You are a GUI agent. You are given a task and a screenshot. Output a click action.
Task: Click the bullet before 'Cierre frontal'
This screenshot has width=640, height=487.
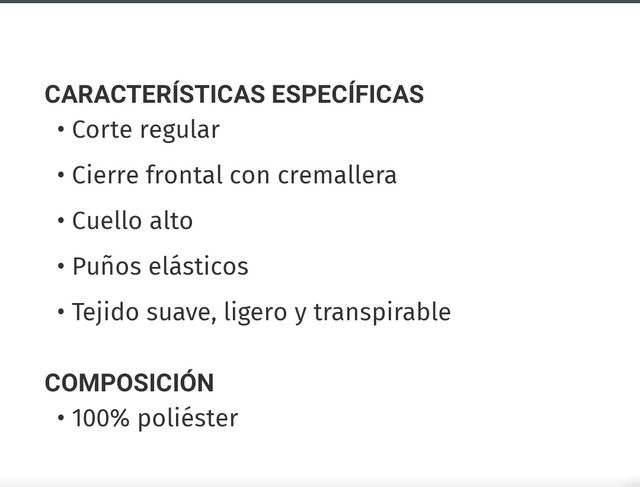61,176
